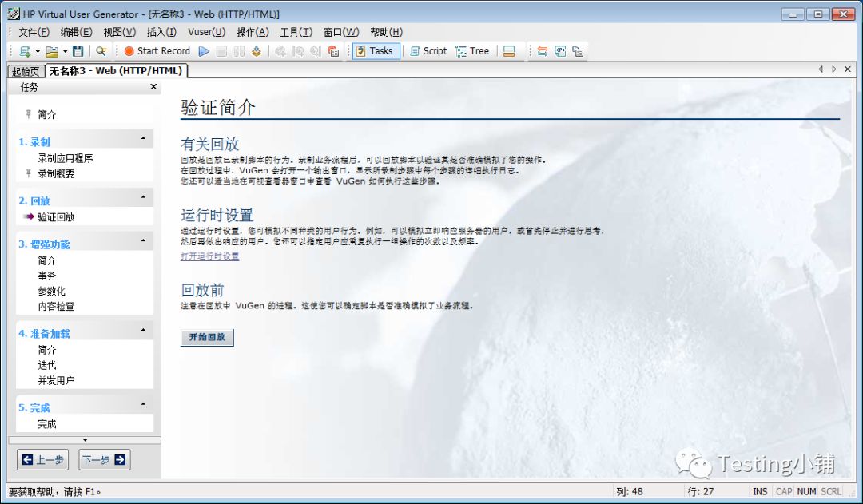This screenshot has height=504, width=863.
Task: Open the 视图(V) menu
Action: 119,33
